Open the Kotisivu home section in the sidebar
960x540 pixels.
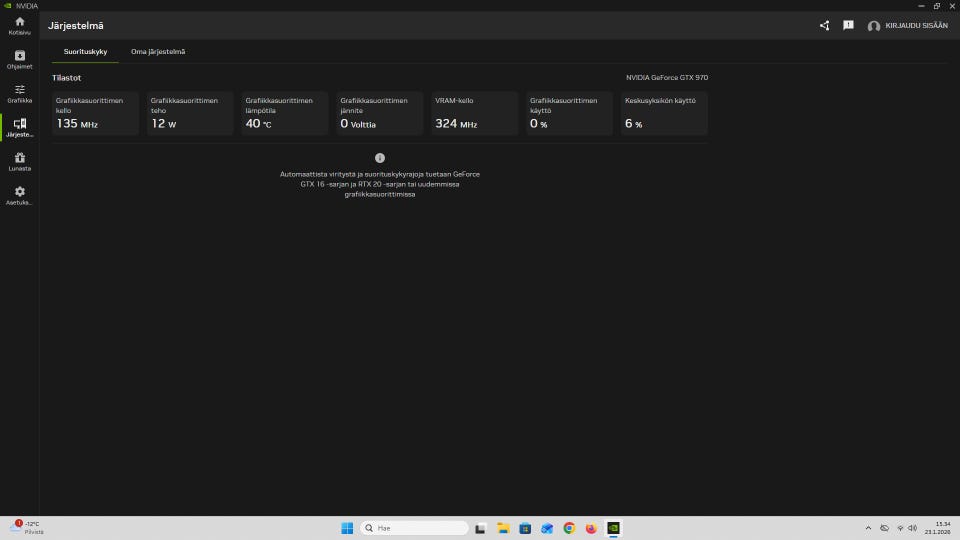[x=19, y=25]
